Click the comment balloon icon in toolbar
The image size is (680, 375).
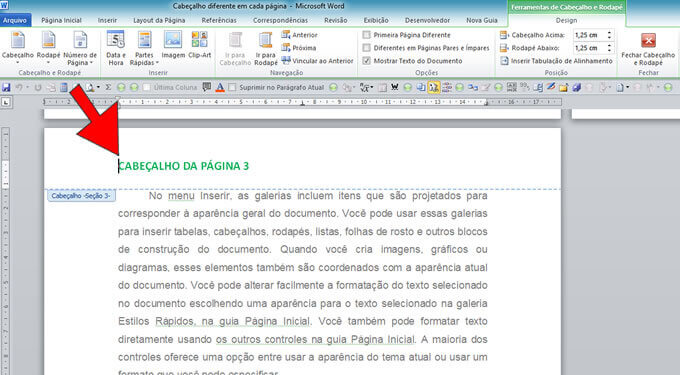point(207,87)
